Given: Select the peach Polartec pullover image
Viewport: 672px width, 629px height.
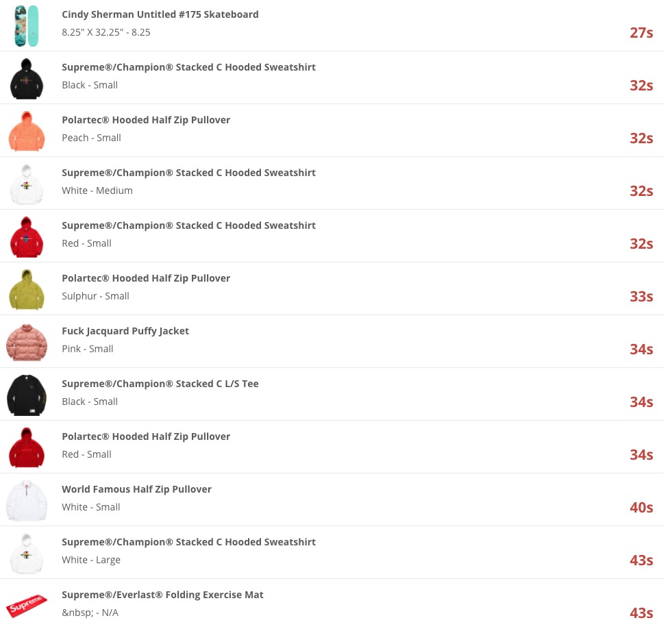Looking at the screenshot, I should (x=27, y=131).
